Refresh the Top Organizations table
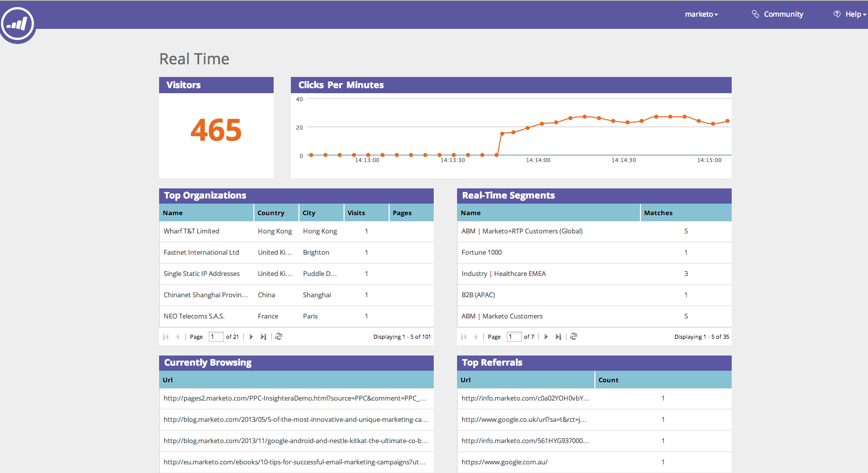Viewport: 868px width, 473px height. (x=279, y=337)
